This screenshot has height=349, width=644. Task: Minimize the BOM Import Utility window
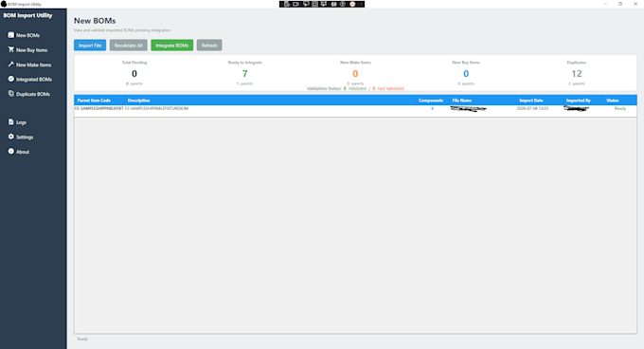(x=605, y=4)
